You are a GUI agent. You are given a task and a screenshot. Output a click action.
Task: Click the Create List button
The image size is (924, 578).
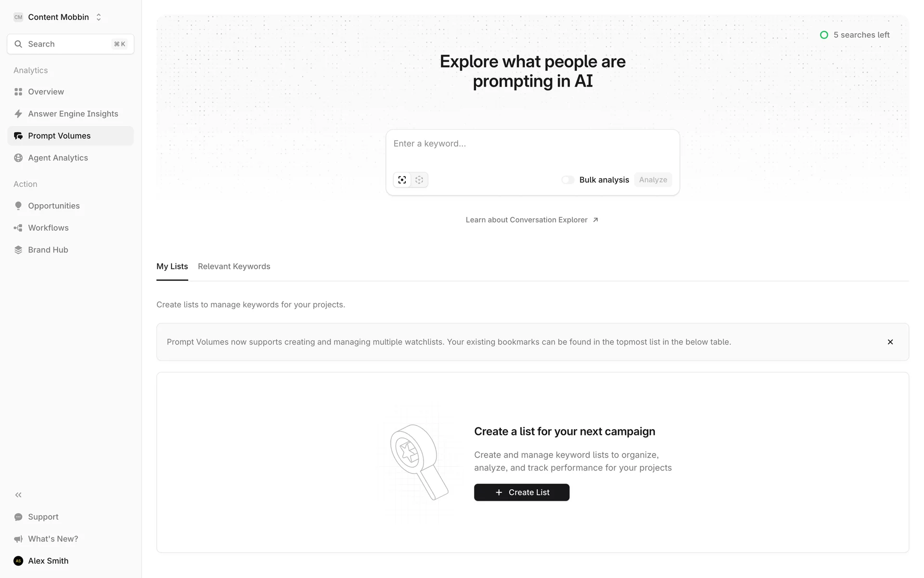[522, 492]
